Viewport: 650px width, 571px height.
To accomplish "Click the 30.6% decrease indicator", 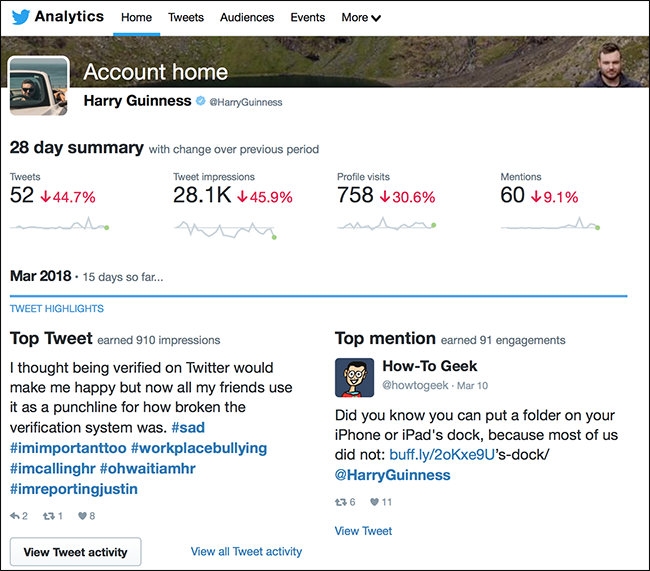I will (407, 197).
